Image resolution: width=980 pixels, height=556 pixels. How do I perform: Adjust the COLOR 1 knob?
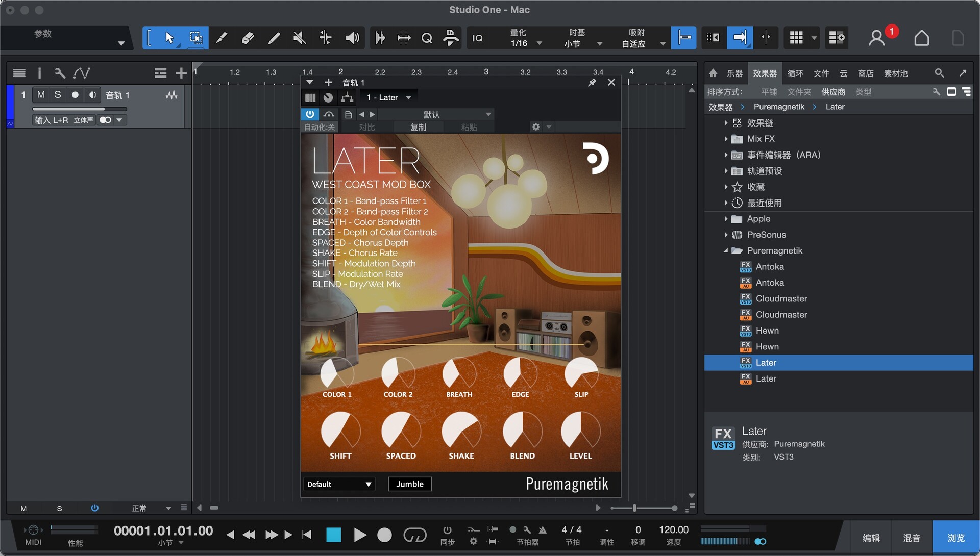337,373
